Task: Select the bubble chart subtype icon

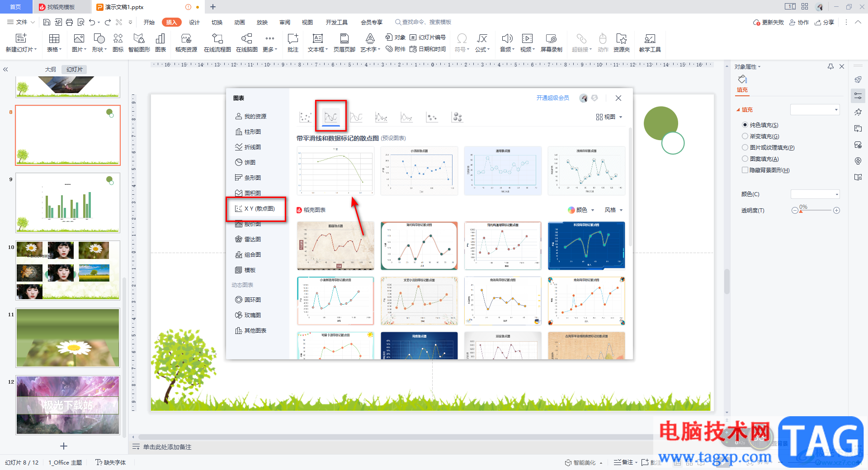Action: 457,117
